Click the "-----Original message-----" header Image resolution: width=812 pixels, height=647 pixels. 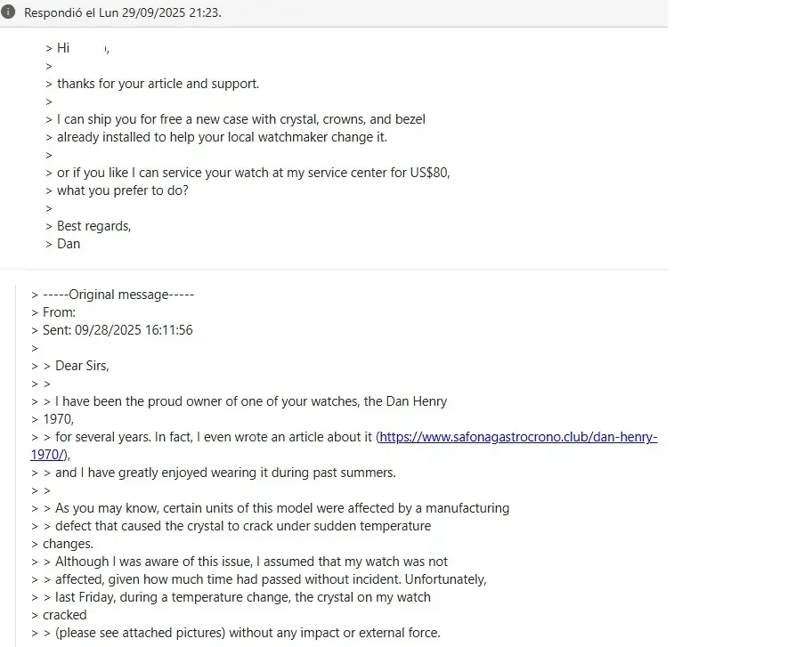(118, 295)
